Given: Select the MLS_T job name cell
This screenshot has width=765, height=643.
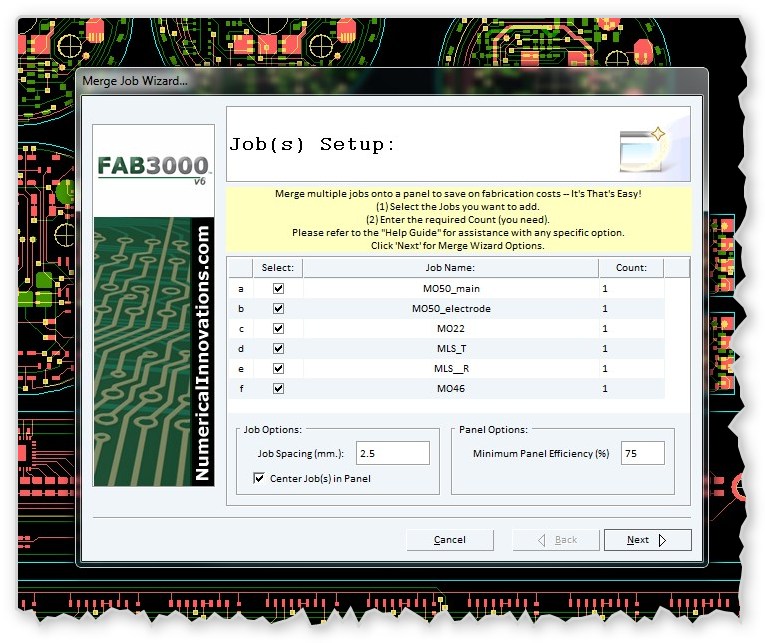Looking at the screenshot, I should coord(451,348).
